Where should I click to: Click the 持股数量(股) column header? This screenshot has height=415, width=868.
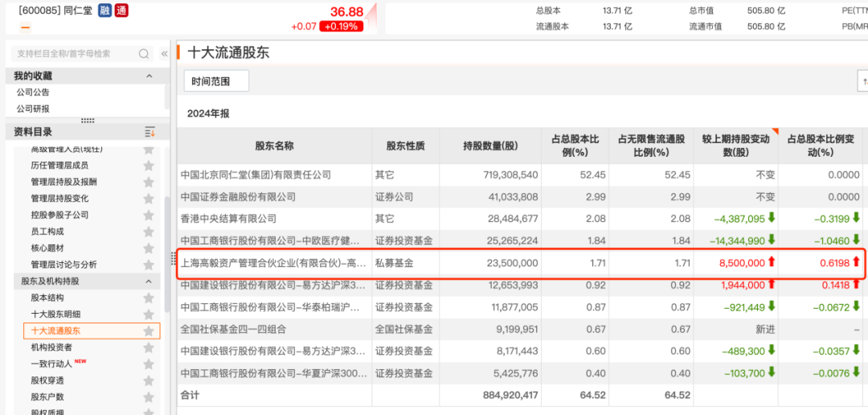click(490, 146)
